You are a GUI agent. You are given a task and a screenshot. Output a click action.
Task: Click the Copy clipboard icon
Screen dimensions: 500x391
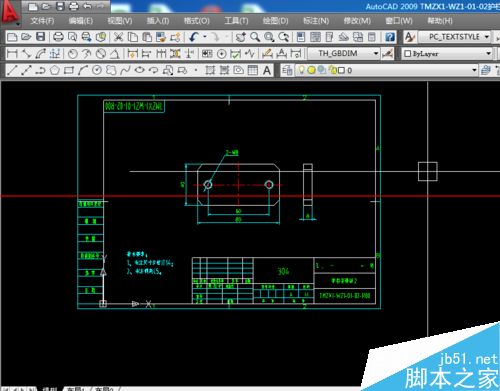133,37
